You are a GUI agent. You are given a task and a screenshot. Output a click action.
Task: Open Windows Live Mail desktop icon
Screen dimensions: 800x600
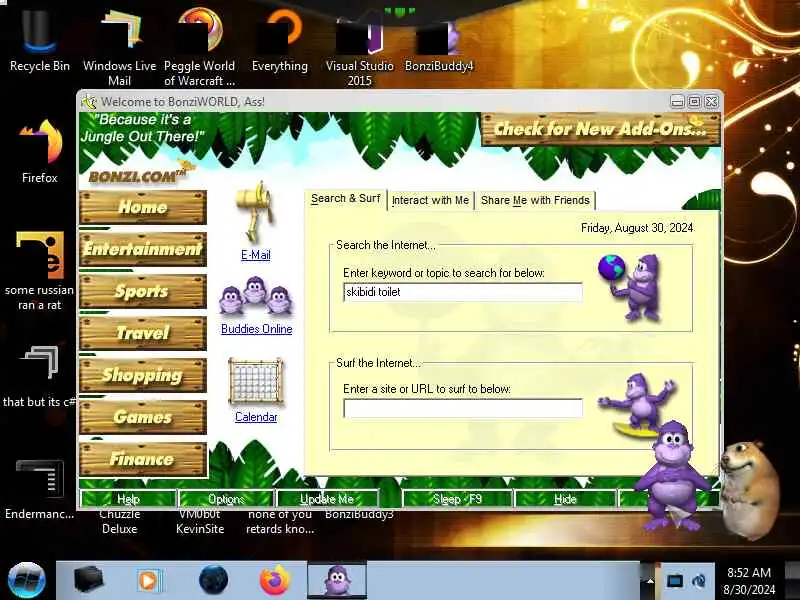[x=119, y=46]
